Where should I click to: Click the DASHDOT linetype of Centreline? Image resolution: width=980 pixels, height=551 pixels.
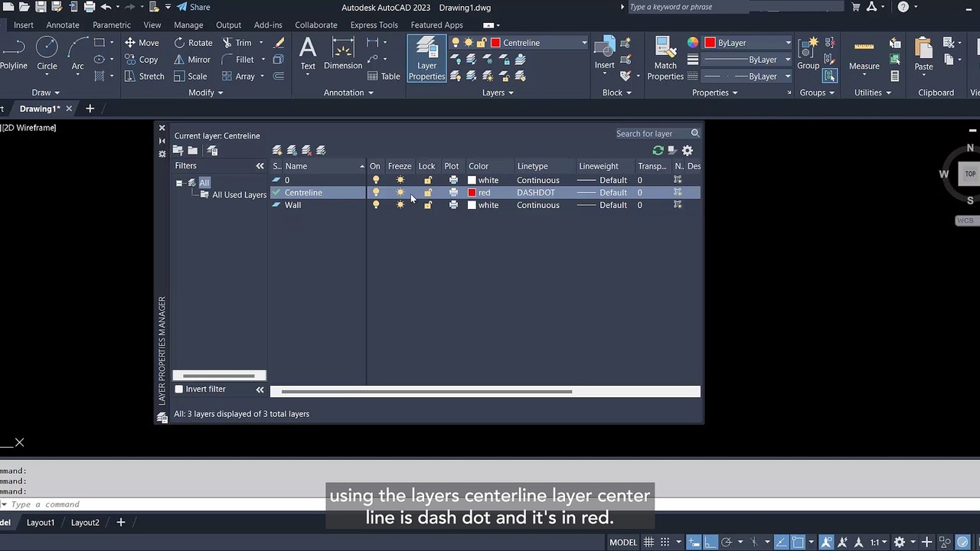point(536,193)
